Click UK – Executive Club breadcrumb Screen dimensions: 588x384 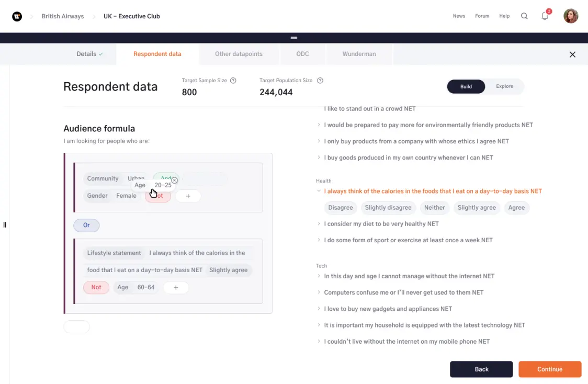pyautogui.click(x=132, y=16)
